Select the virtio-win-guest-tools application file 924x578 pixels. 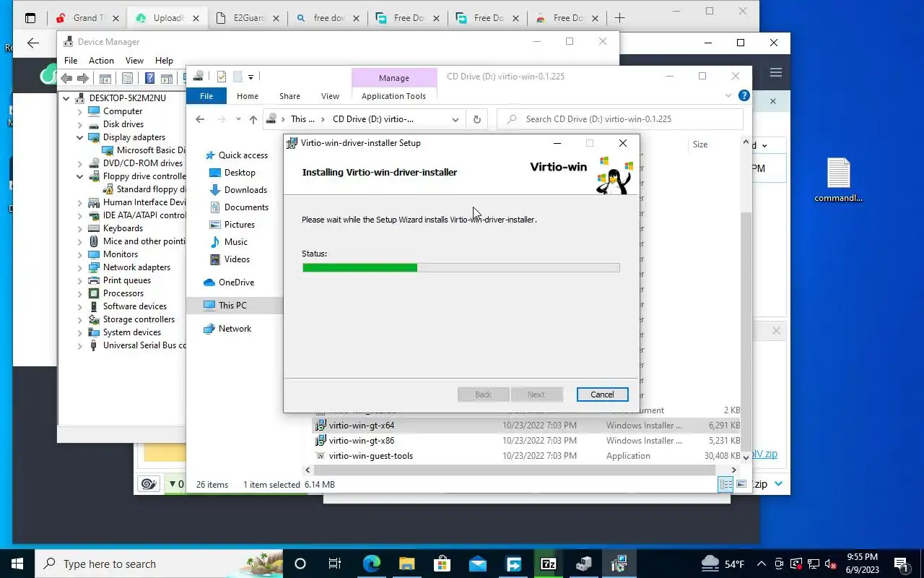point(371,456)
